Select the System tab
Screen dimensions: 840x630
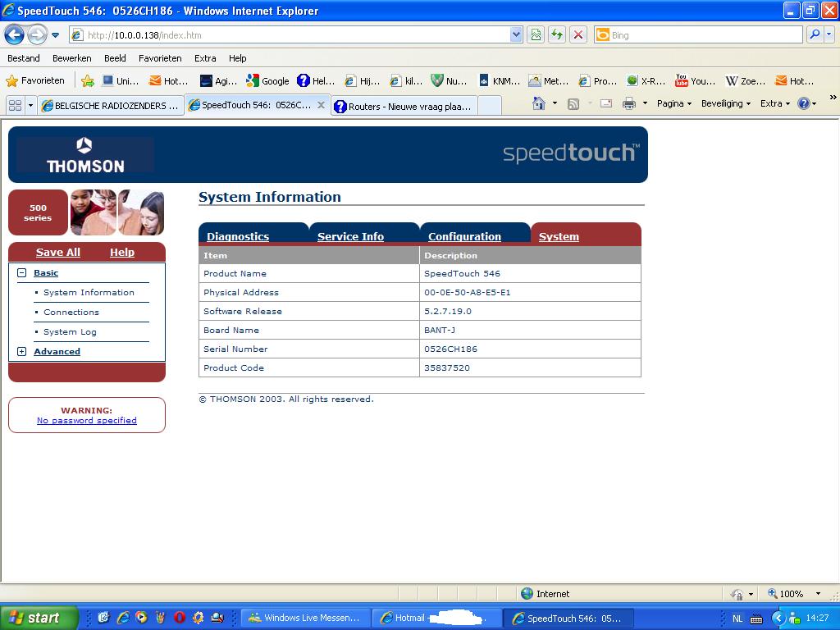[559, 236]
